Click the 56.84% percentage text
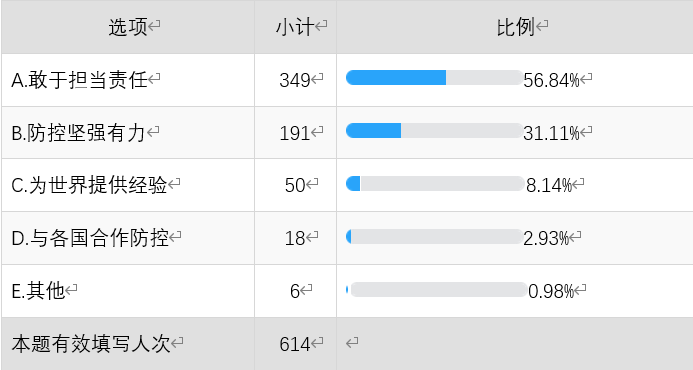The image size is (693, 370). click(x=551, y=80)
